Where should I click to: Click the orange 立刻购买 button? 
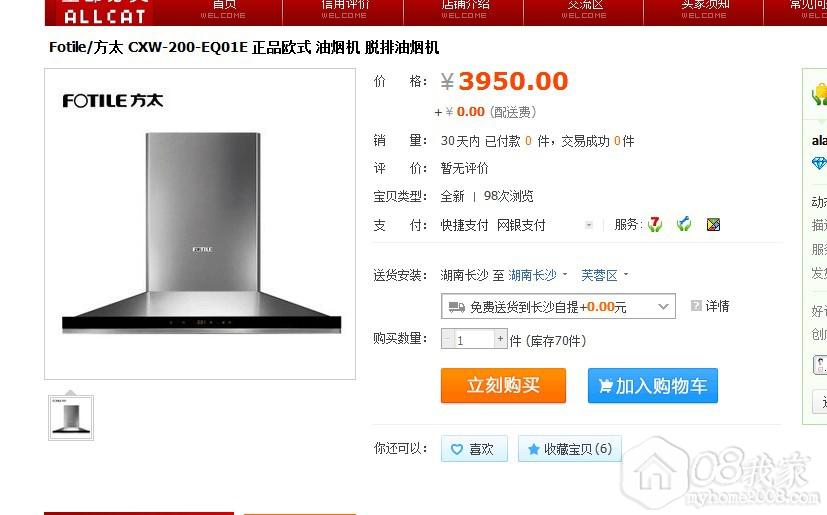click(x=503, y=386)
